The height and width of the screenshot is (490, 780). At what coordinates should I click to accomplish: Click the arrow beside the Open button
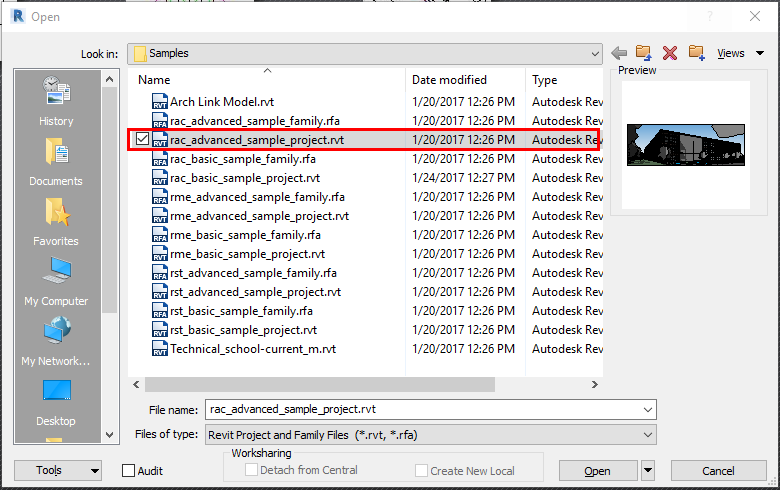648,470
